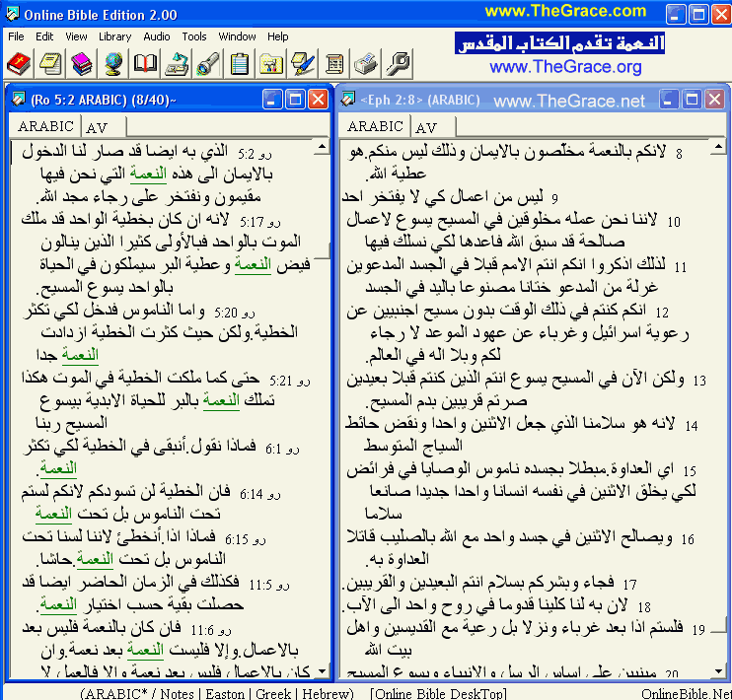Click verse number 18 in Eph window
The image size is (732, 700).
[x=644, y=607]
